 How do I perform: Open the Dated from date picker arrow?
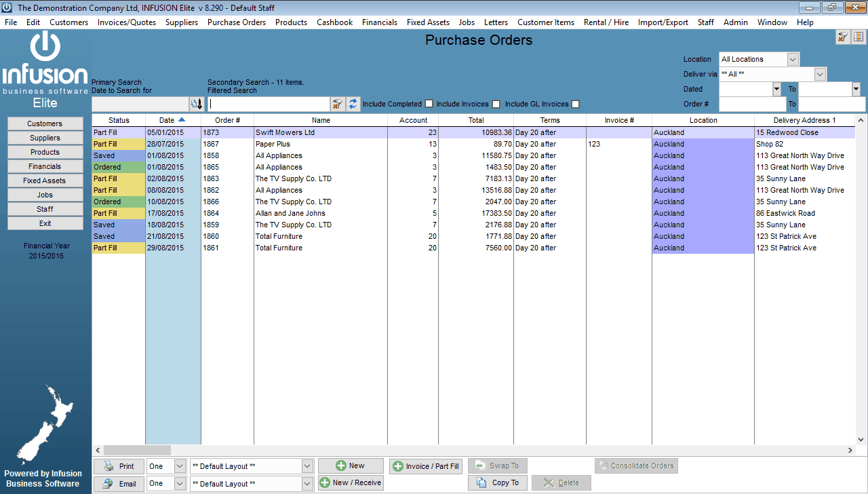776,89
